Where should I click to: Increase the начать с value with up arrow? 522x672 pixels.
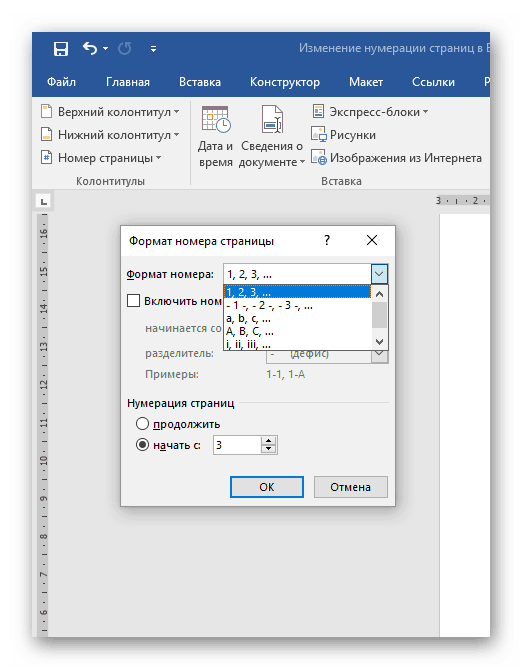click(269, 441)
